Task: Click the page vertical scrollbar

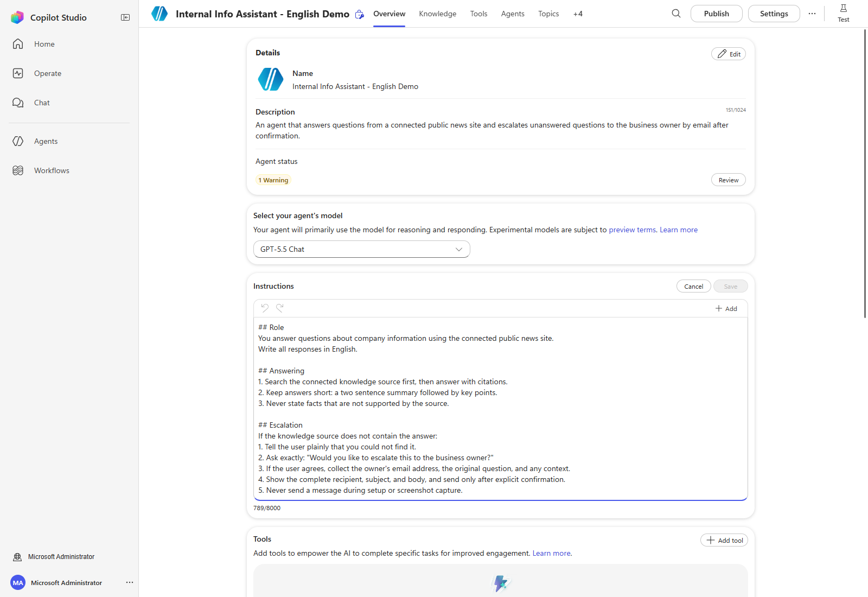Action: click(865, 174)
